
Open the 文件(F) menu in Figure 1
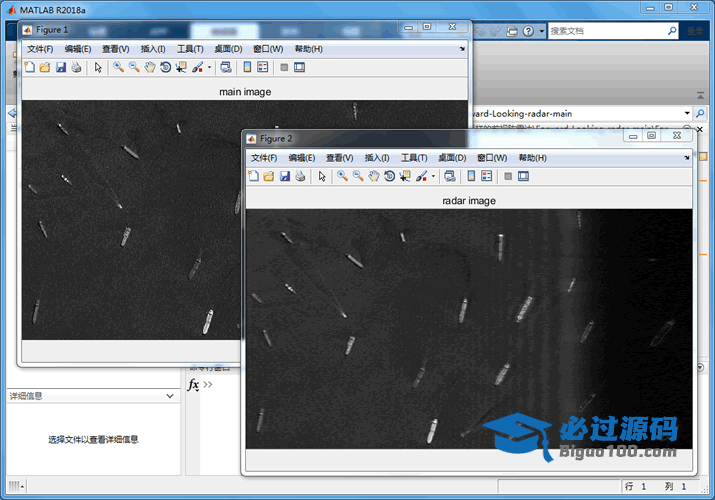click(x=40, y=49)
